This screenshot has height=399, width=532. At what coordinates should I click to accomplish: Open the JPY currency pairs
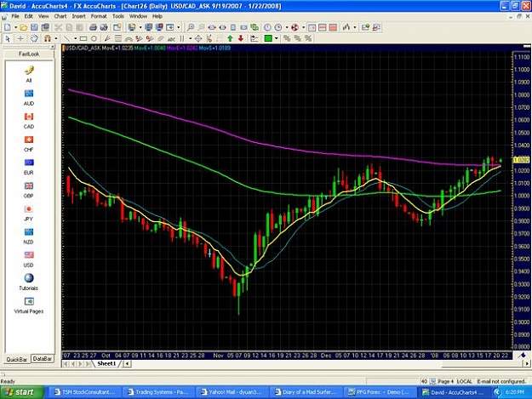(29, 213)
